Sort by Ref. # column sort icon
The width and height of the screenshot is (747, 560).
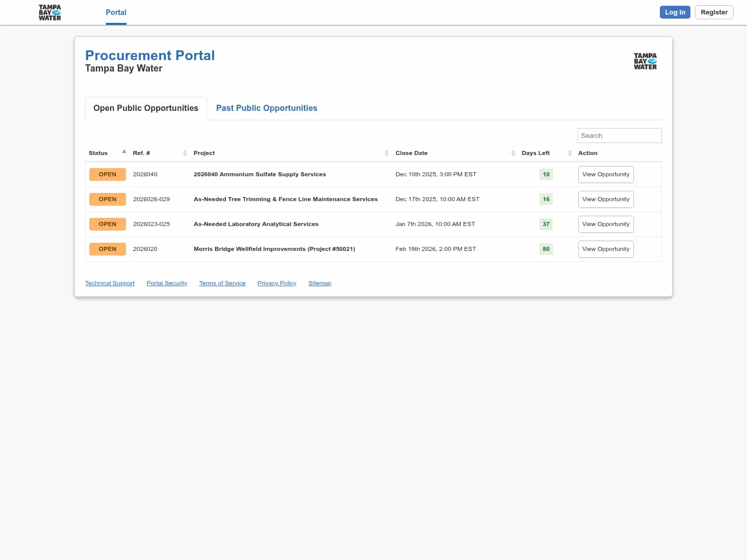click(x=185, y=153)
